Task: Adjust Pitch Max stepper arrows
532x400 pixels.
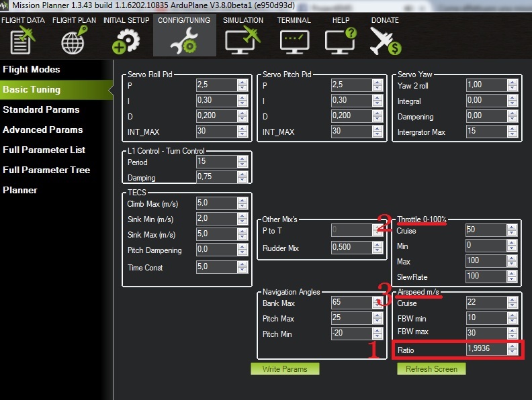Action: (x=378, y=318)
